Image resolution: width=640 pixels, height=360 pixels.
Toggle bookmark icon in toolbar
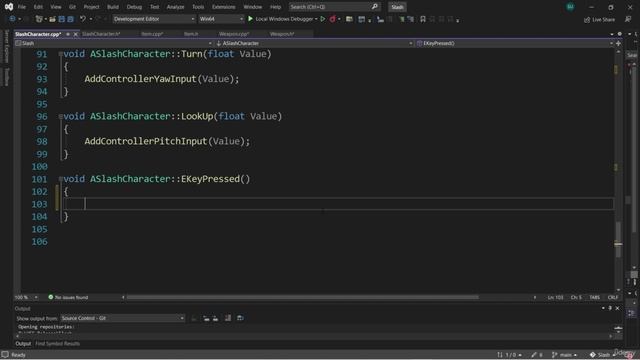tap(423, 19)
